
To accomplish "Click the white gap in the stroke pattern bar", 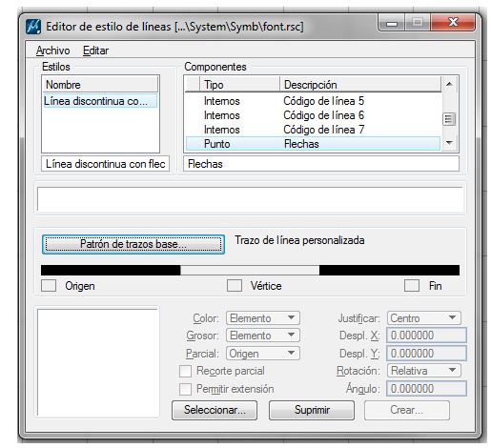I will pos(250,270).
